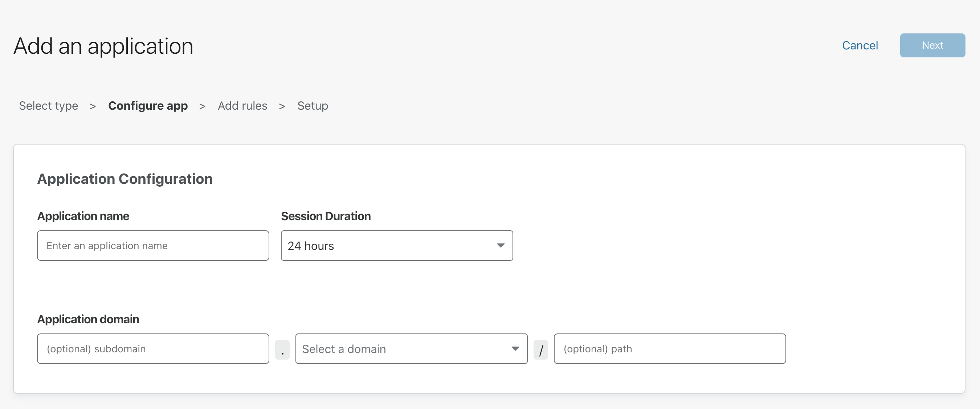Click the Configure app breadcrumb
980x409 pixels.
tap(148, 106)
